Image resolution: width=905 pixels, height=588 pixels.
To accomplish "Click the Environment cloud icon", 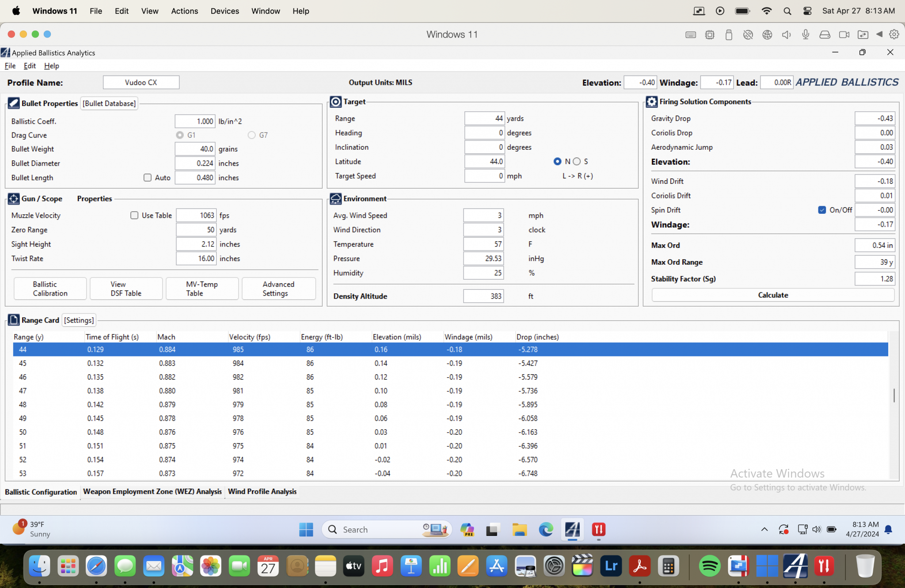I will (336, 198).
